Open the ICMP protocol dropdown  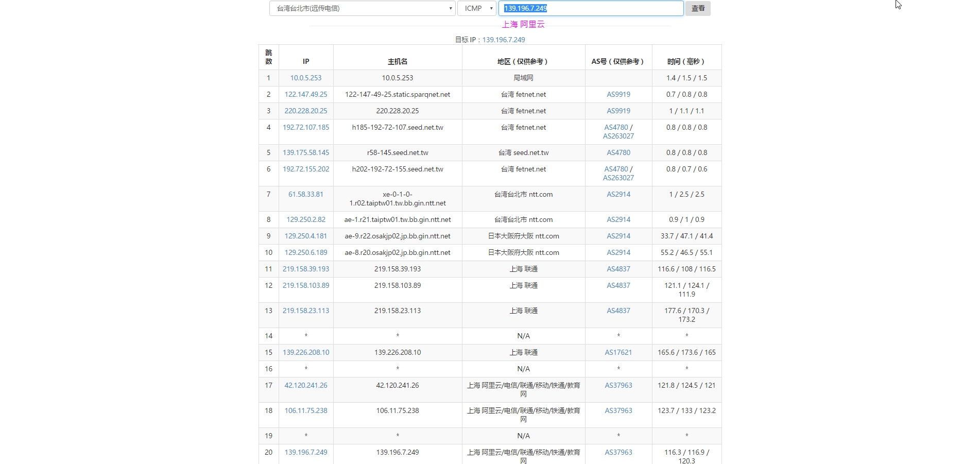[x=477, y=8]
